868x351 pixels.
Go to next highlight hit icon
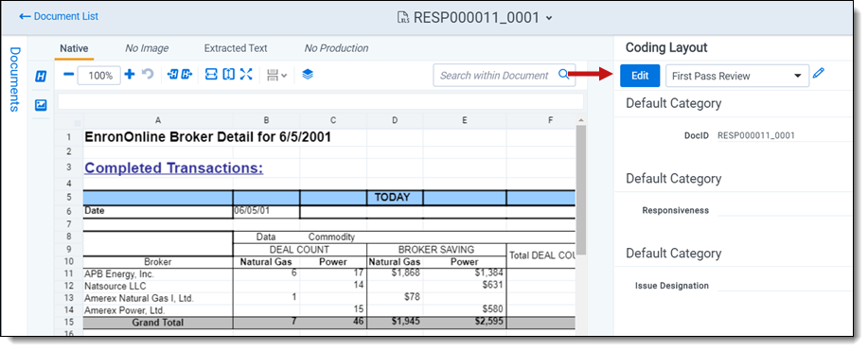point(187,74)
